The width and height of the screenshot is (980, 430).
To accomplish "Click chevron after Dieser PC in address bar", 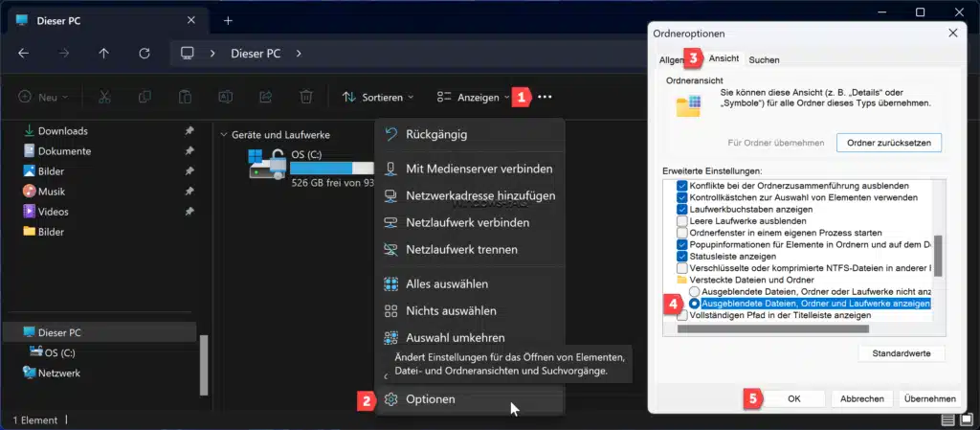I will coord(299,54).
